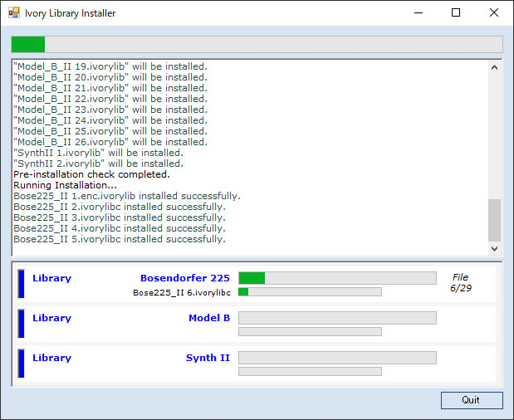Click the blue indicator beside Model B Library
Image resolution: width=514 pixels, height=420 pixels.
coord(22,324)
